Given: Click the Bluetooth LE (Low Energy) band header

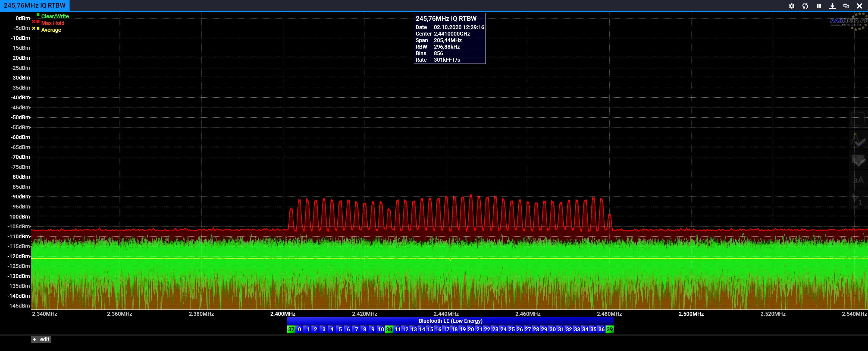Looking at the screenshot, I should pyautogui.click(x=450, y=321).
